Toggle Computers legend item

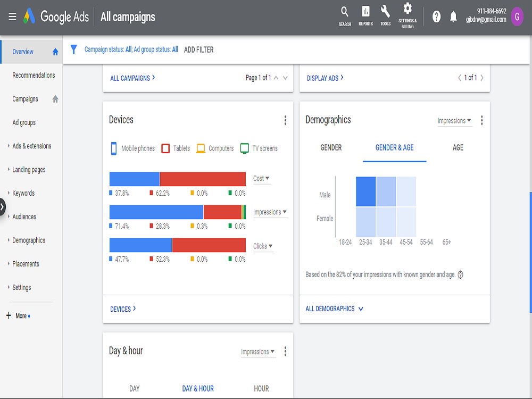click(x=215, y=148)
